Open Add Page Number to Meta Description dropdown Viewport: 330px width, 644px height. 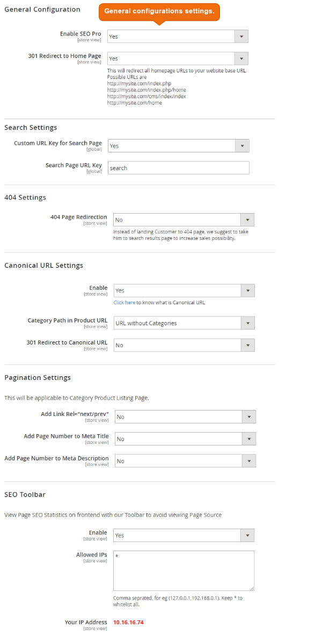coord(185,461)
